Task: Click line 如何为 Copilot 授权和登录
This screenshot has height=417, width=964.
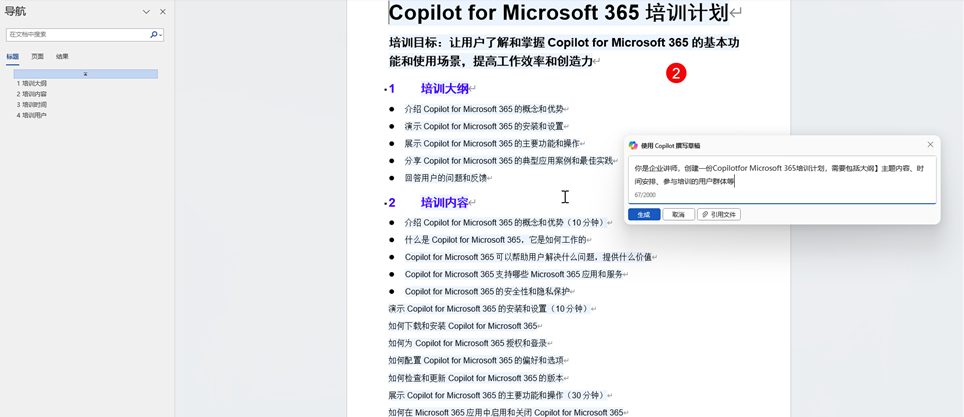Action: click(467, 343)
